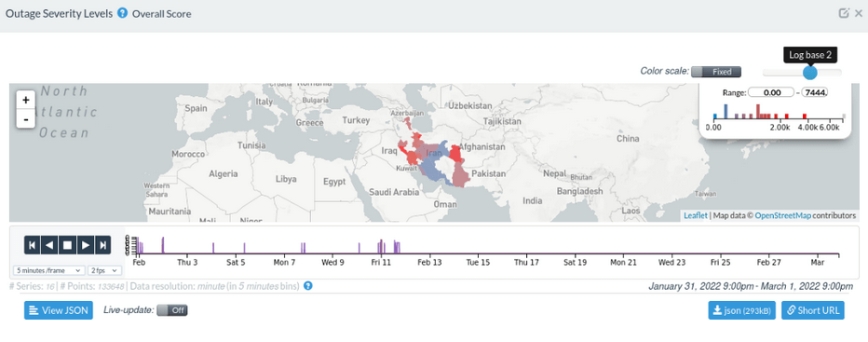868x342 pixels.
Task: Zoom in on the map
Action: tap(25, 101)
